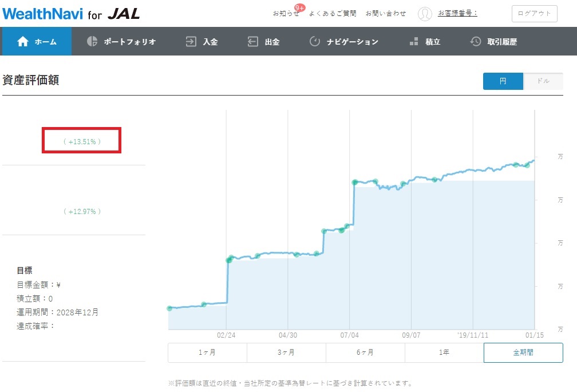577x392 pixels.
Task: Switch to the 1年 range tab
Action: (x=444, y=353)
